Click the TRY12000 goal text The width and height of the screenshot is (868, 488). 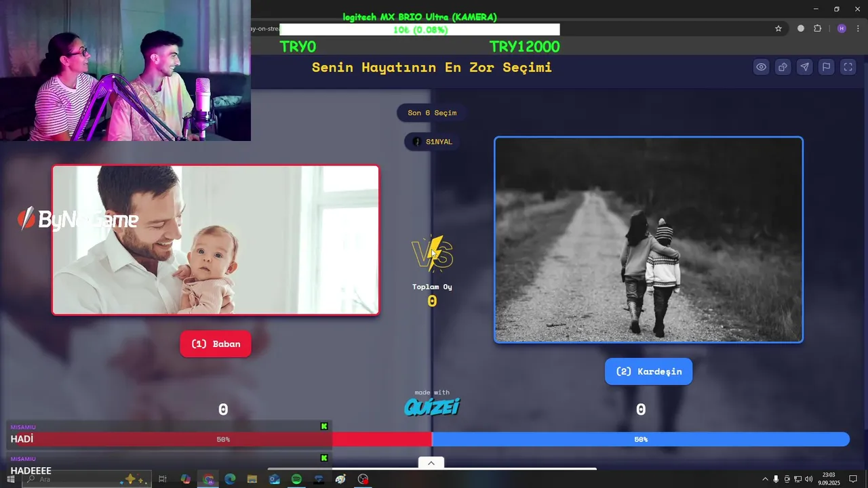[x=524, y=47]
